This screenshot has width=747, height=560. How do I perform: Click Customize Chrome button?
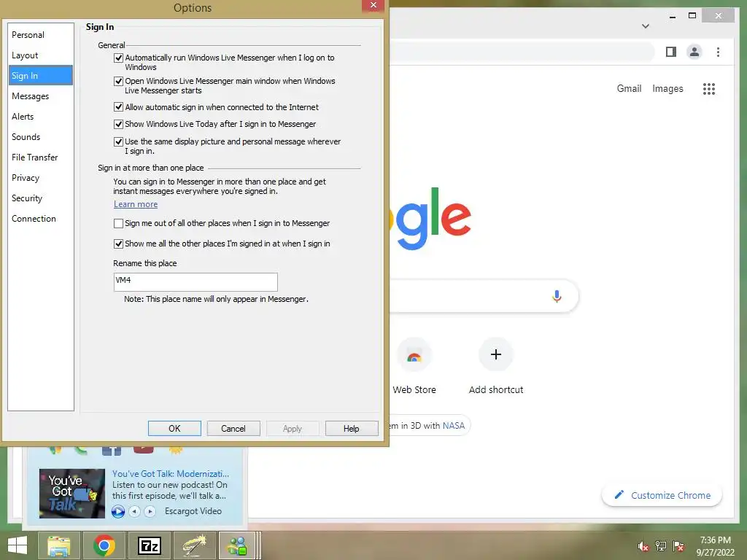click(662, 495)
